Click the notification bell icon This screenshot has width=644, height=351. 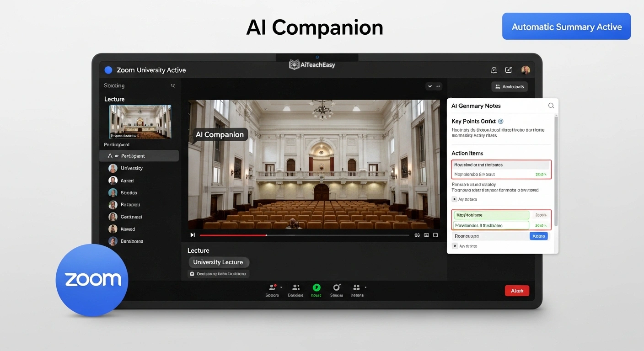pyautogui.click(x=494, y=70)
